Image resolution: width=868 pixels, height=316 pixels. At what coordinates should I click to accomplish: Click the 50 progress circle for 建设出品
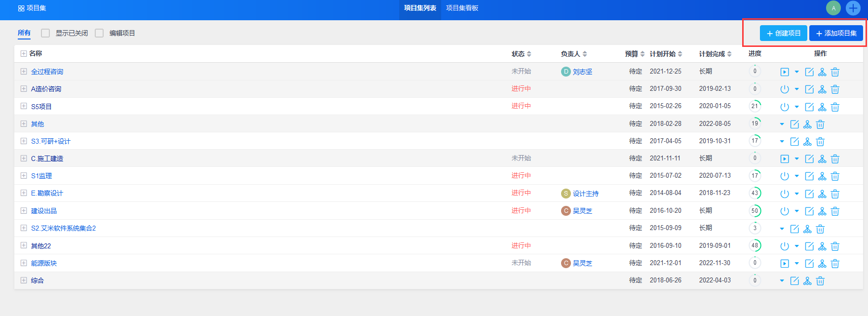coord(755,211)
